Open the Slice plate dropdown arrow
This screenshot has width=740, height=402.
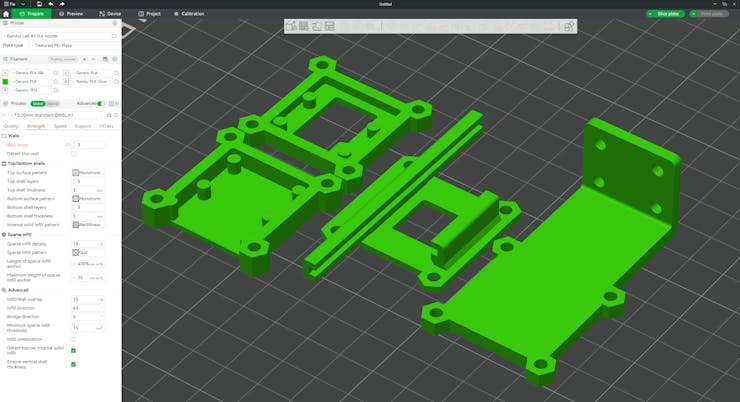650,14
